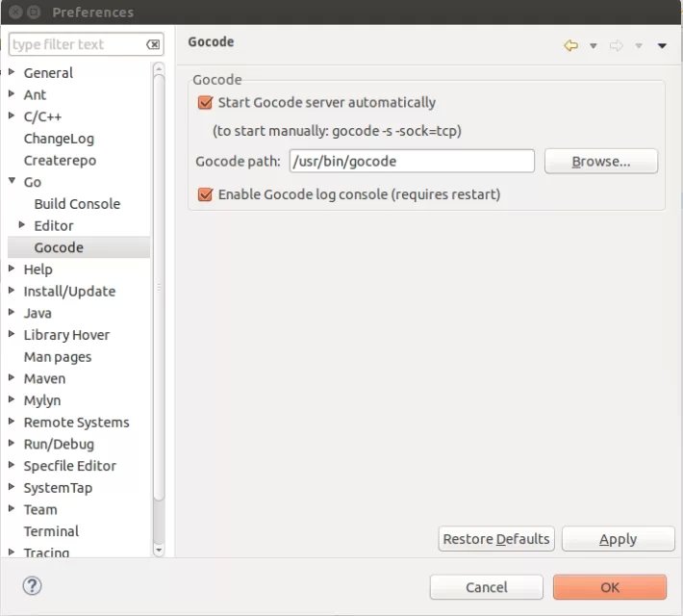The image size is (683, 616).
Task: Expand the C/C++ tree node
Action: tap(12, 115)
